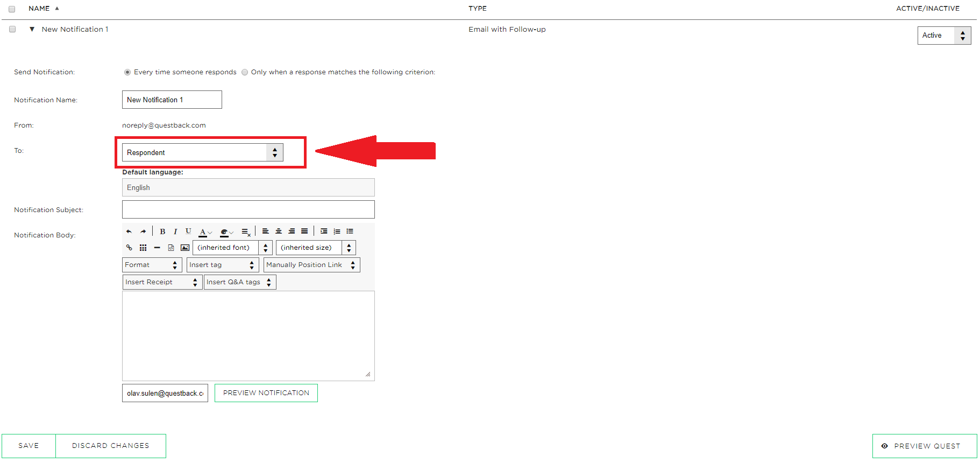The width and height of the screenshot is (980, 463).
Task: Insert a bulleted list
Action: (x=350, y=231)
